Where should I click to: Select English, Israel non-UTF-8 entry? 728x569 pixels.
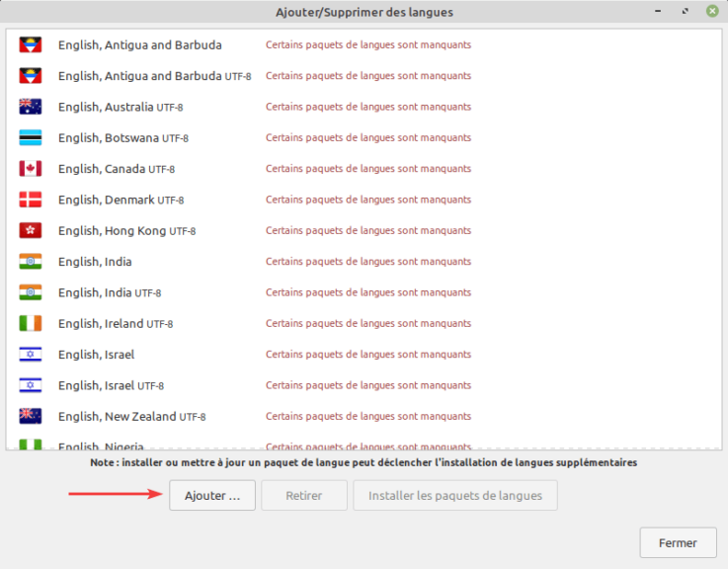(x=364, y=355)
